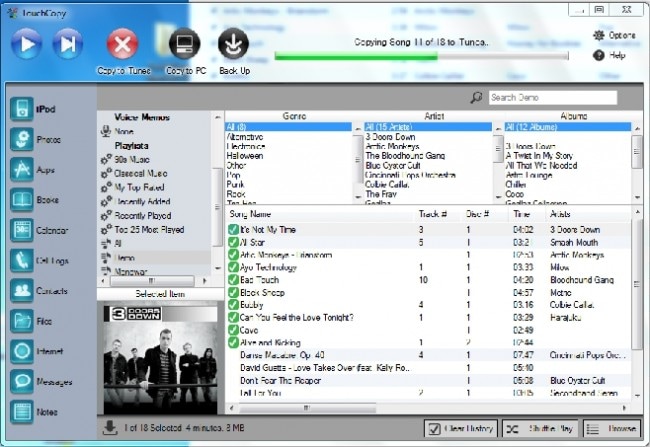The height and width of the screenshot is (447, 650).
Task: Open the Call Logs section
Action: click(22, 260)
